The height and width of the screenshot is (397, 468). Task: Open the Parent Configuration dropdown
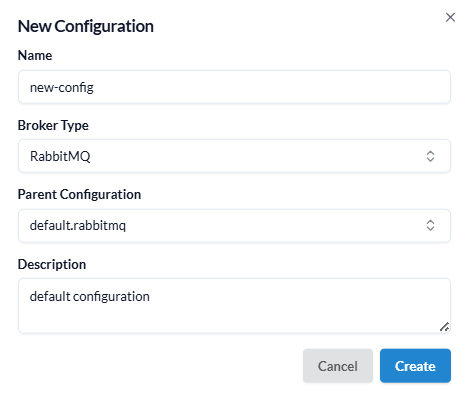coord(234,226)
